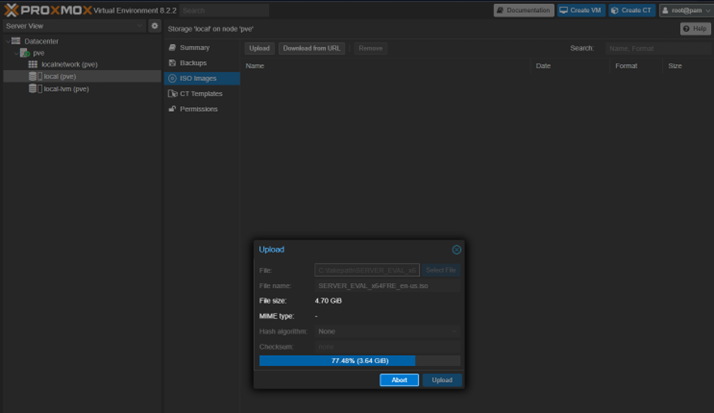Click the Remove button

tap(371, 48)
